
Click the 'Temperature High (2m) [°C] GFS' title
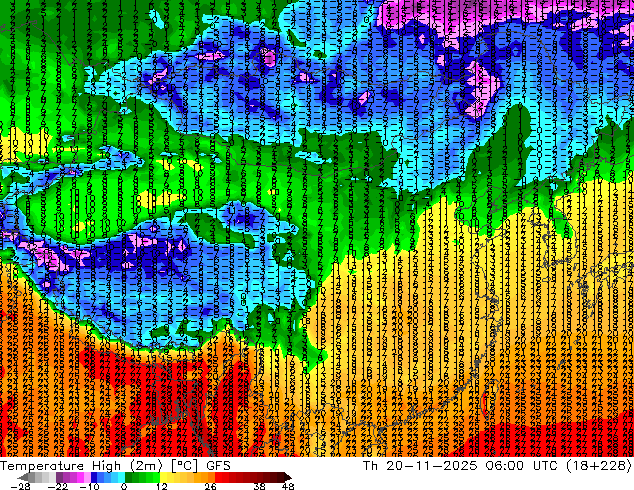pyautogui.click(x=115, y=466)
